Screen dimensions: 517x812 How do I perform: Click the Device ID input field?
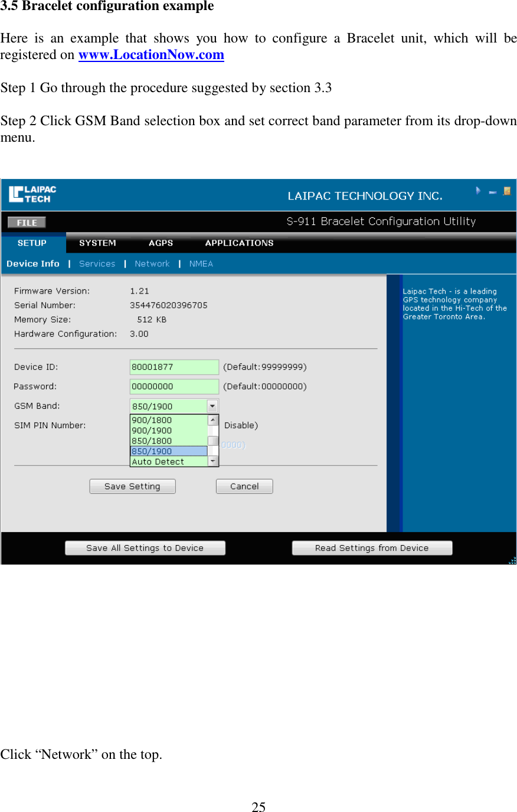click(174, 367)
